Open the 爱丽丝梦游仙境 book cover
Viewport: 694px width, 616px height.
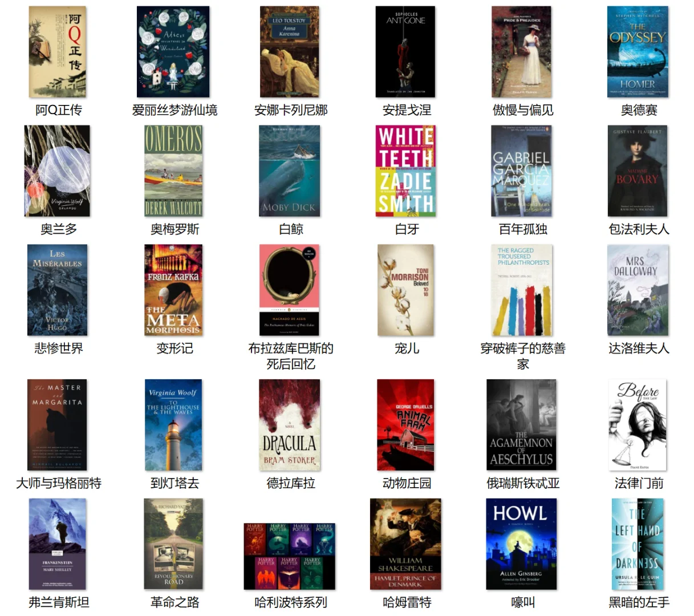(x=173, y=52)
